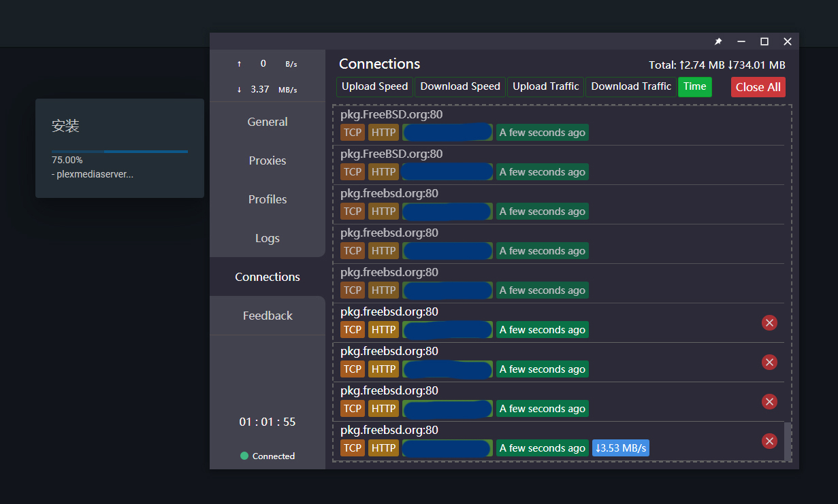838x504 pixels.
Task: Click the Connected status label
Action: click(274, 456)
